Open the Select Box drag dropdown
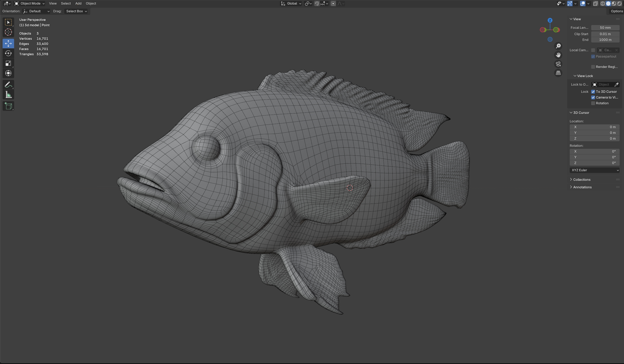Image resolution: width=624 pixels, height=364 pixels. coord(77,11)
